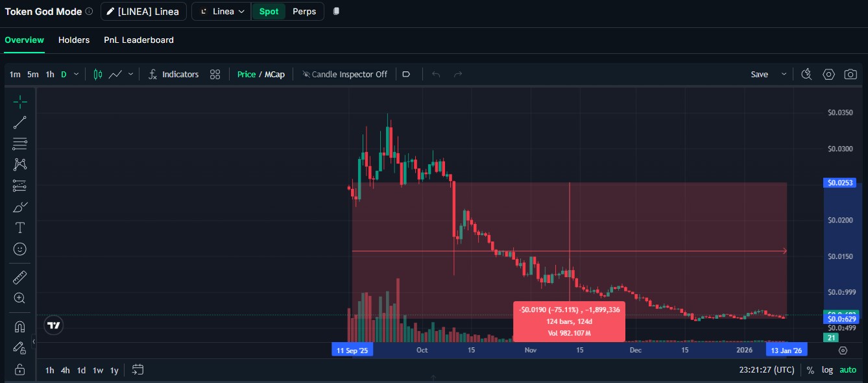868x383 pixels.
Task: Open the Indicators dialog
Action: point(173,75)
